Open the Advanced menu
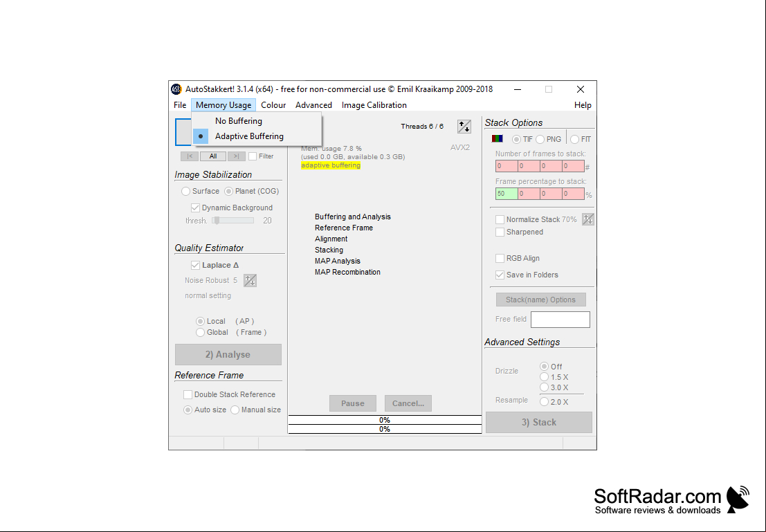 point(313,105)
